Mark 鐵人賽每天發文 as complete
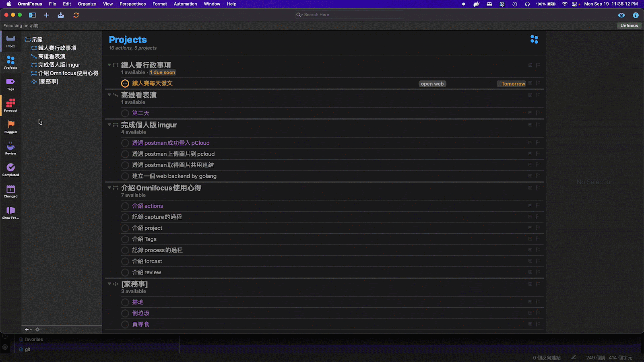 point(125,83)
